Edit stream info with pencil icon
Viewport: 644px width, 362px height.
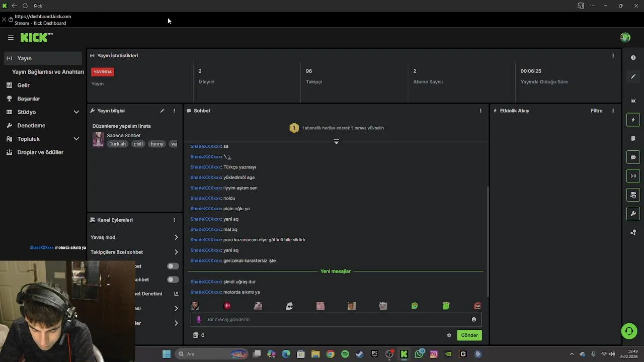162,111
